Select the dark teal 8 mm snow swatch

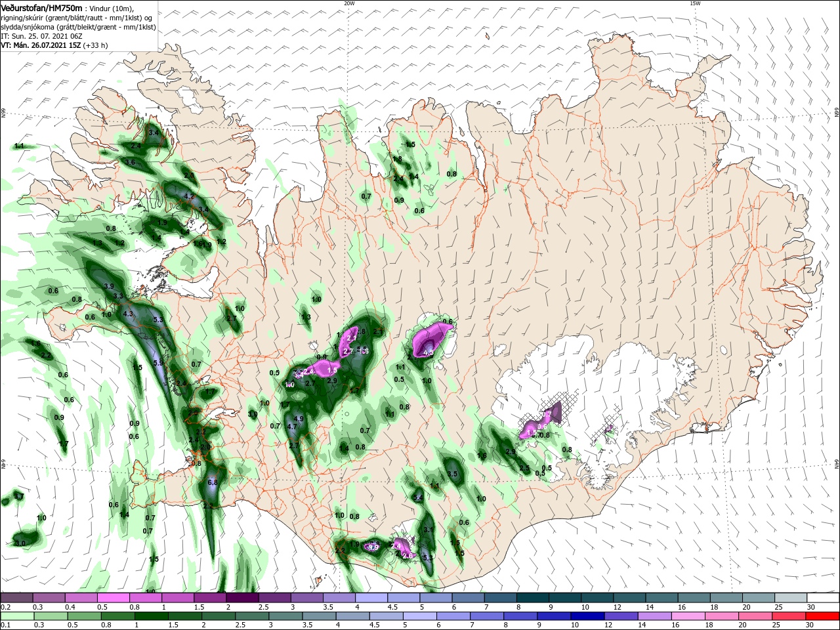tap(533, 598)
